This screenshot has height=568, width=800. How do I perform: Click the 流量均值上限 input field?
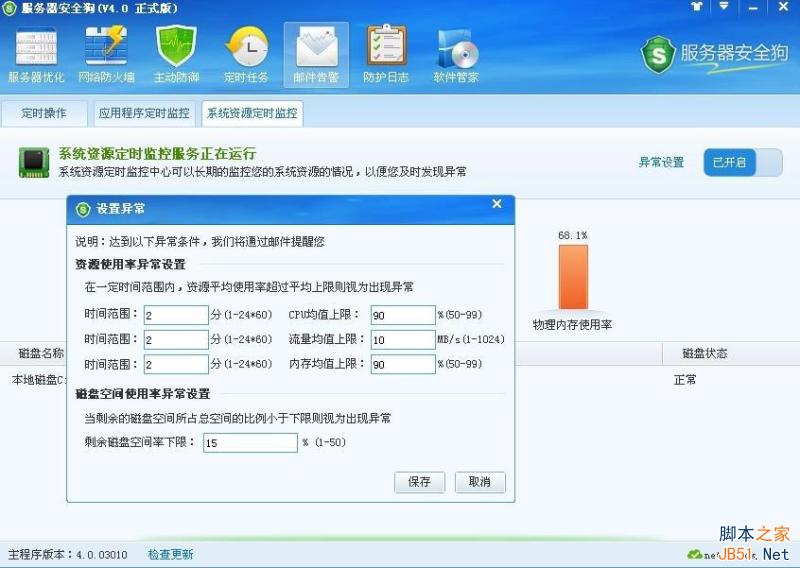coord(403,339)
